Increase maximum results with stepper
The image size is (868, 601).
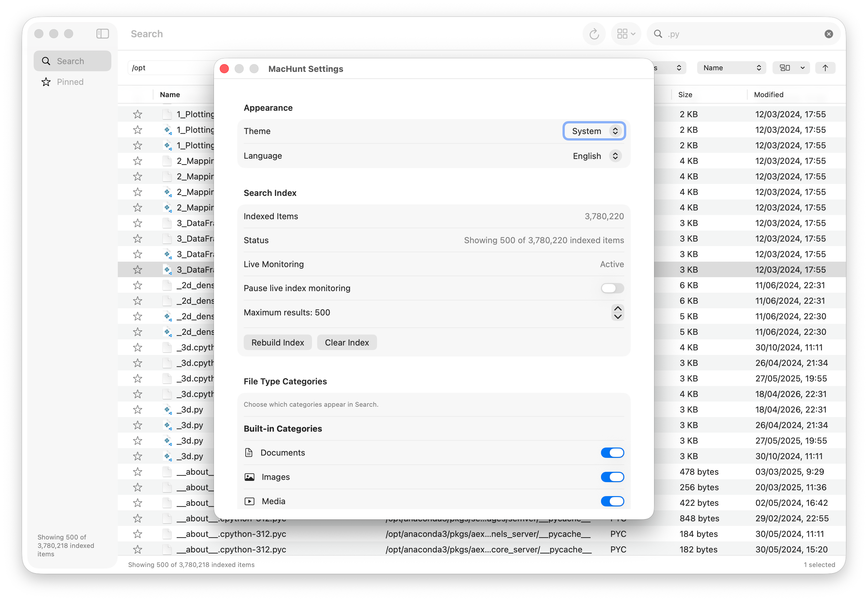pyautogui.click(x=618, y=308)
